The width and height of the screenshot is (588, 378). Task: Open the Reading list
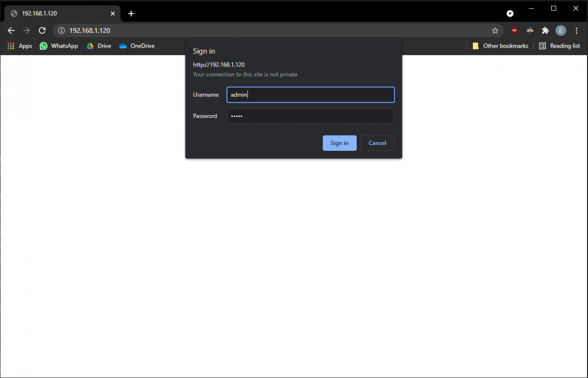[x=560, y=46]
